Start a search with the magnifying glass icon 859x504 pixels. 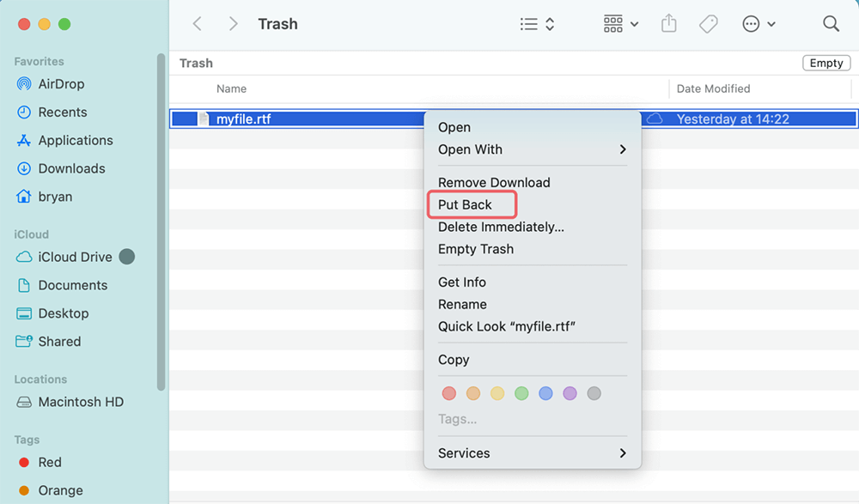click(830, 23)
